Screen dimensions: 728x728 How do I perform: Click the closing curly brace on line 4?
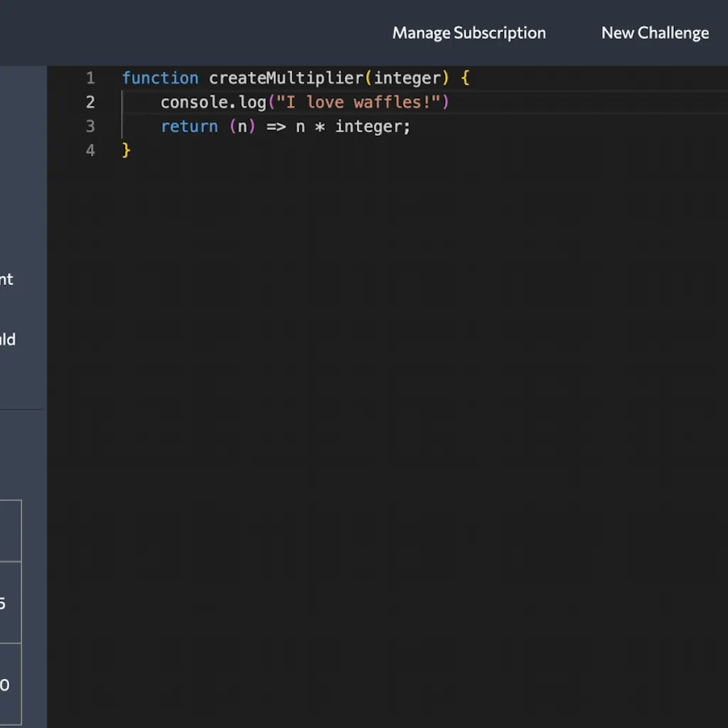(x=127, y=151)
